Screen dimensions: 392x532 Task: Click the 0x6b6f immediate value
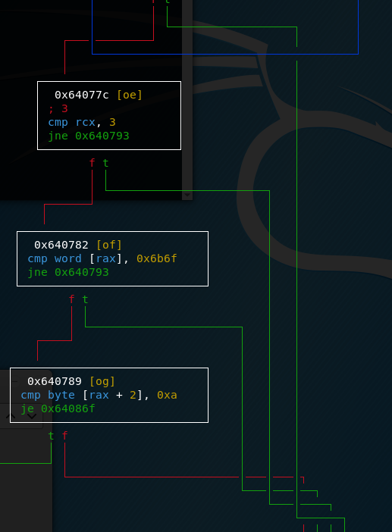pyautogui.click(x=157, y=258)
